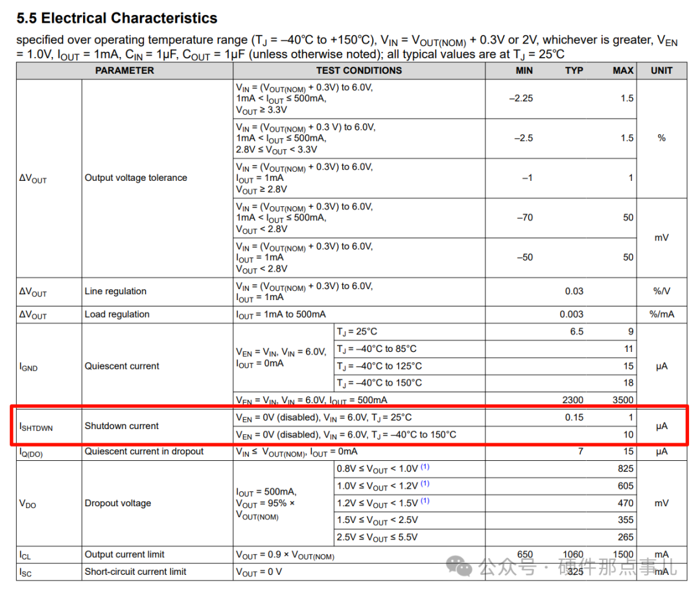Screen dimensions: 700x595
Task: Click the Output voltage tolerance label
Action: click(135, 178)
